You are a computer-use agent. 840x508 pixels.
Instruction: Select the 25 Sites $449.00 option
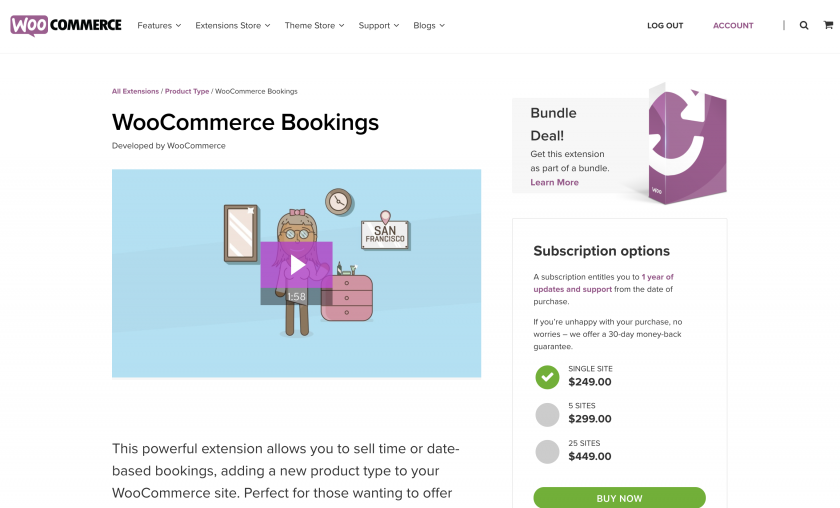pyautogui.click(x=547, y=452)
